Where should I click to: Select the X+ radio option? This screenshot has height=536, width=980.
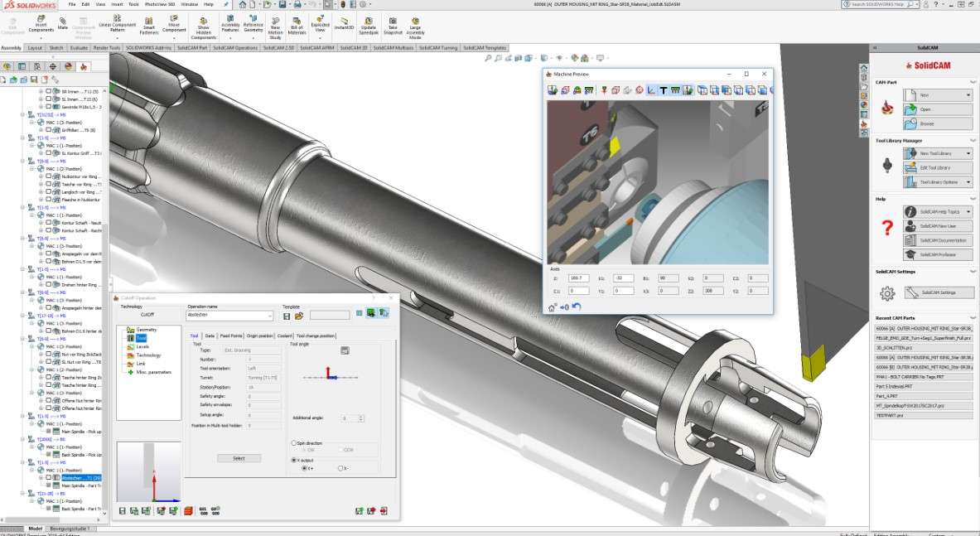tap(304, 468)
